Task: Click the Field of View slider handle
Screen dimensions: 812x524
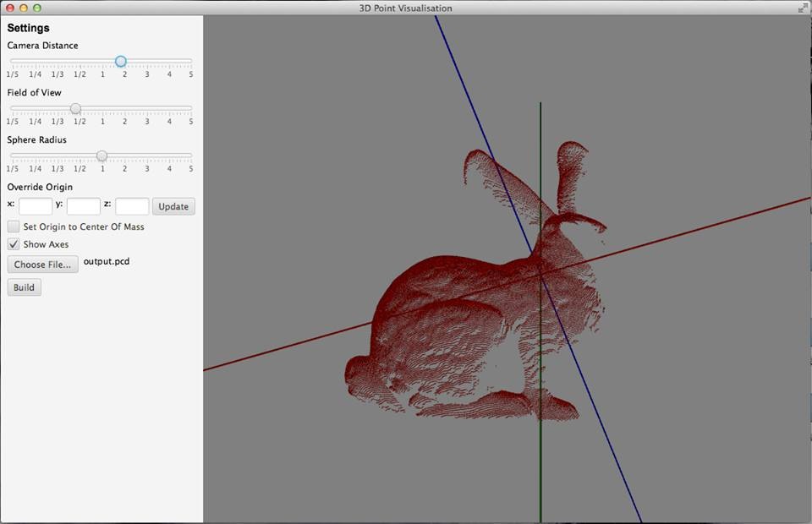Action: [x=75, y=109]
